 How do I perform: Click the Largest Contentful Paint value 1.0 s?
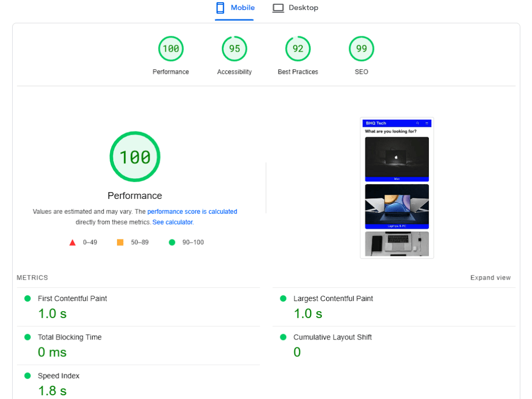[307, 314]
